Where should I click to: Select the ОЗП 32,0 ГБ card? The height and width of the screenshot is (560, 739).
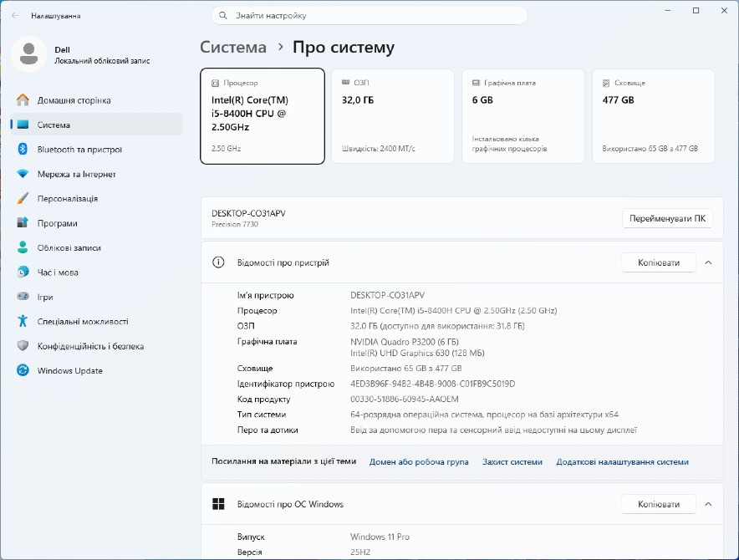coord(393,116)
